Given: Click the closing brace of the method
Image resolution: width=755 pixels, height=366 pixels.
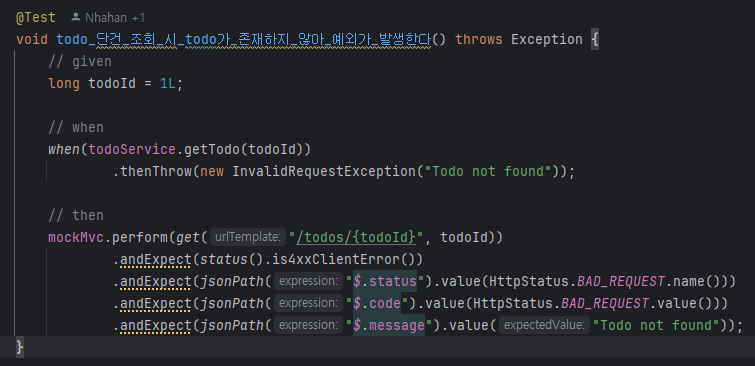Looking at the screenshot, I should [x=19, y=347].
